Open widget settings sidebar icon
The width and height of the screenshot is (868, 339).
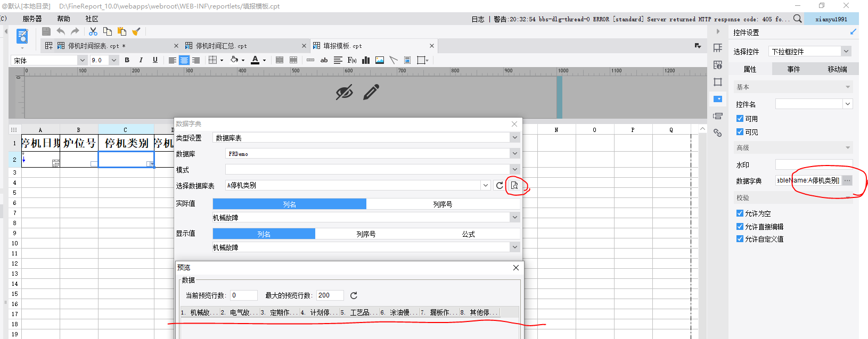[718, 99]
